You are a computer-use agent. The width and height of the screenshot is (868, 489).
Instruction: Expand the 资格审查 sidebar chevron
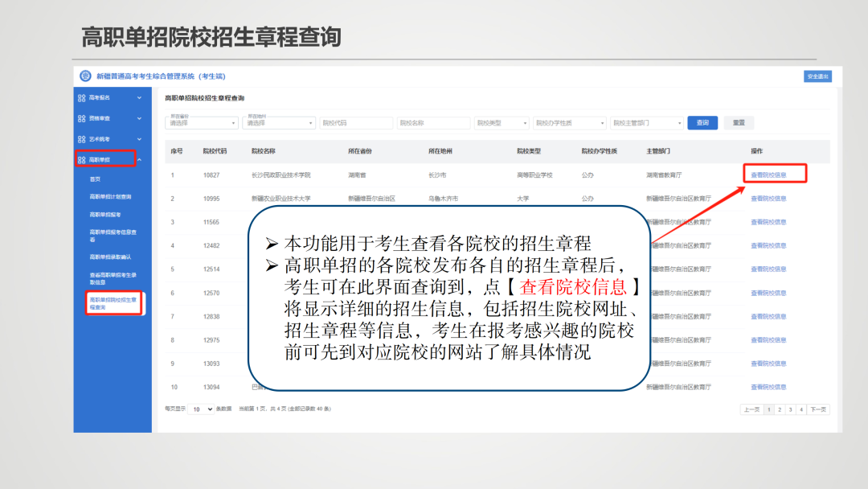137,118
